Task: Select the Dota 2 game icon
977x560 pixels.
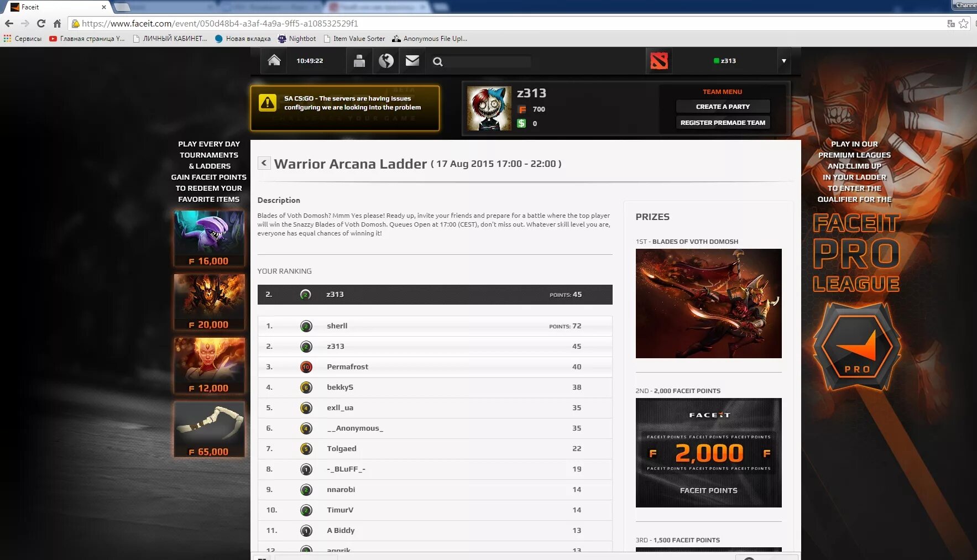Action: (659, 61)
